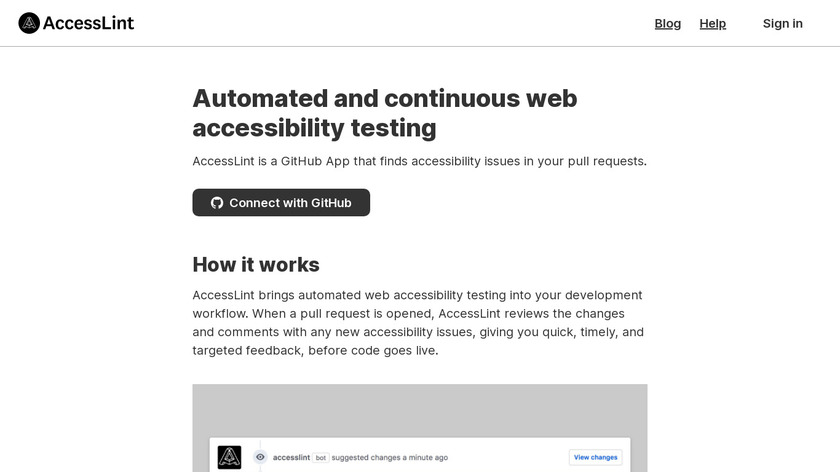Select the 'How it works' heading

256,265
